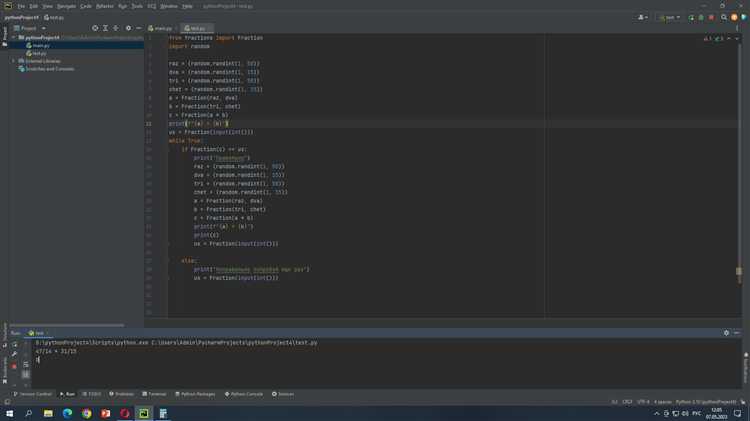Open the Window menu
The width and height of the screenshot is (750, 421).
coord(169,6)
